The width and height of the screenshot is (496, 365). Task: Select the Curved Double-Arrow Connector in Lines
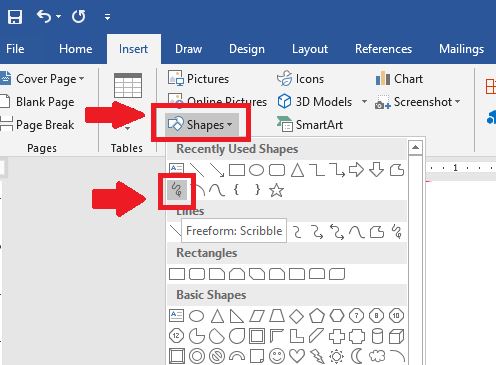[x=337, y=232]
